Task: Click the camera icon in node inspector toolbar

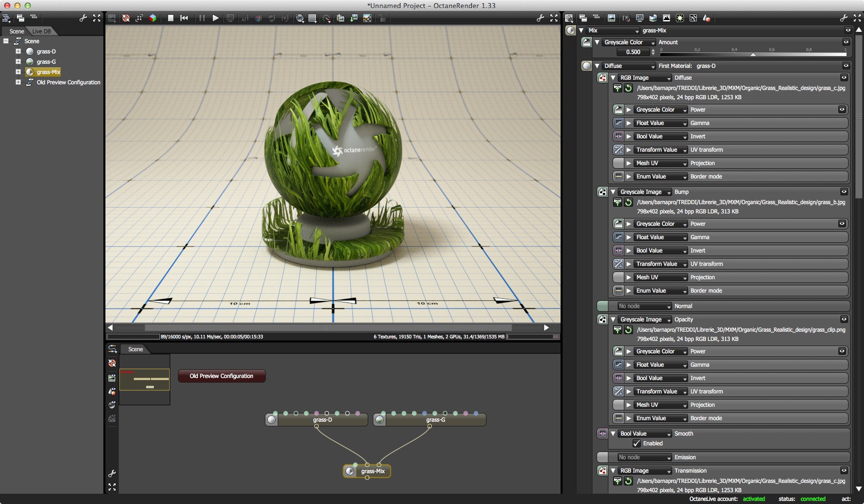Action: coord(626,18)
